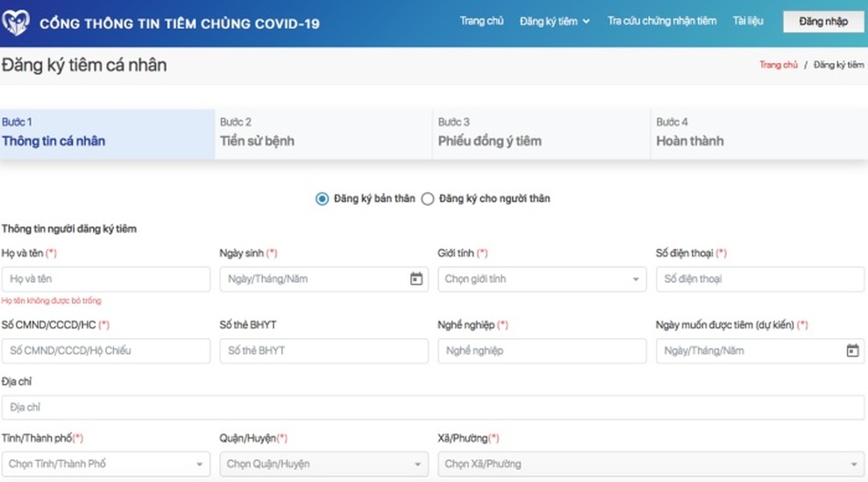This screenshot has width=868, height=482.
Task: Click the Thông tin người đăng ký tiêm heading
Action: pos(68,229)
